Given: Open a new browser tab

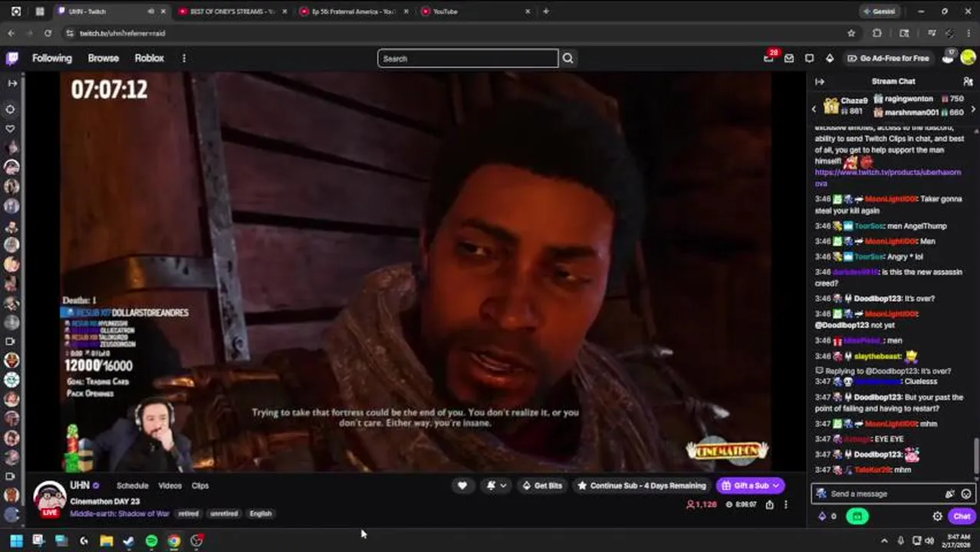Looking at the screenshot, I should coord(545,11).
